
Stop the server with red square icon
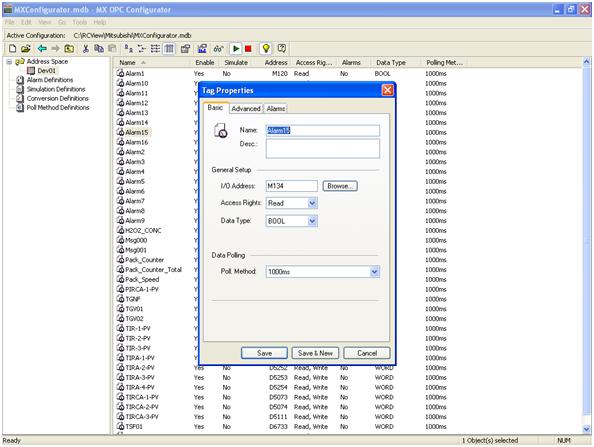(249, 48)
